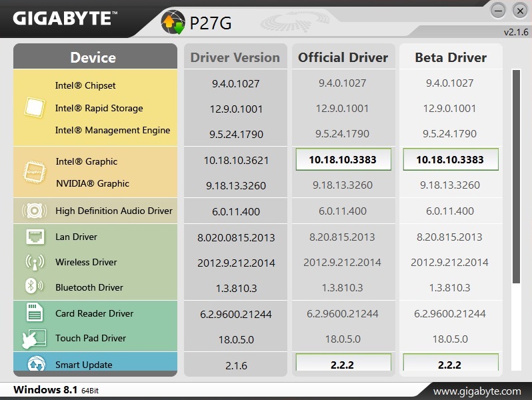The width and height of the screenshot is (532, 400).
Task: Select Intel Graphic official driver 10.18.10.3383
Action: [x=343, y=160]
